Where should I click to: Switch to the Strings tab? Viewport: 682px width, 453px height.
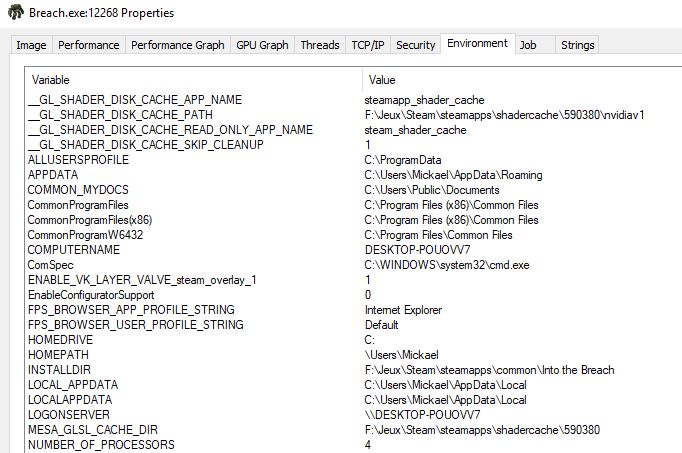pyautogui.click(x=578, y=45)
